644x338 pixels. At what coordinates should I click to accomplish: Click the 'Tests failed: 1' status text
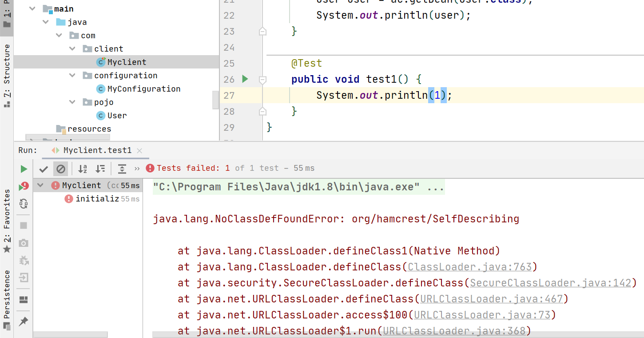(x=193, y=168)
